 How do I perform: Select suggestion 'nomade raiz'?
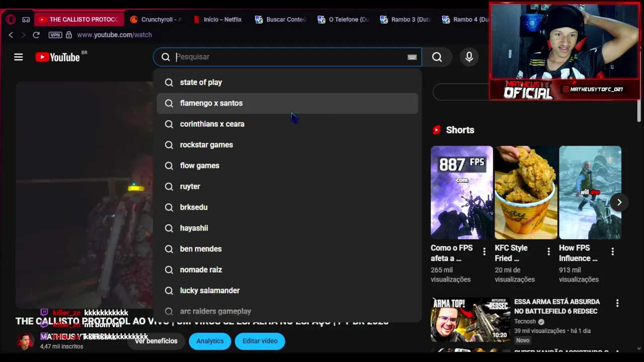(287, 270)
